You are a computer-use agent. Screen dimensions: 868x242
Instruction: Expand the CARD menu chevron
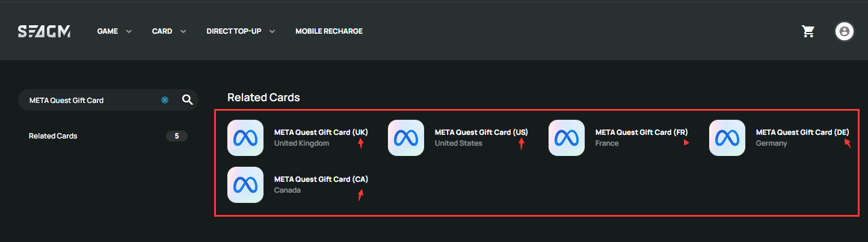[x=183, y=31]
